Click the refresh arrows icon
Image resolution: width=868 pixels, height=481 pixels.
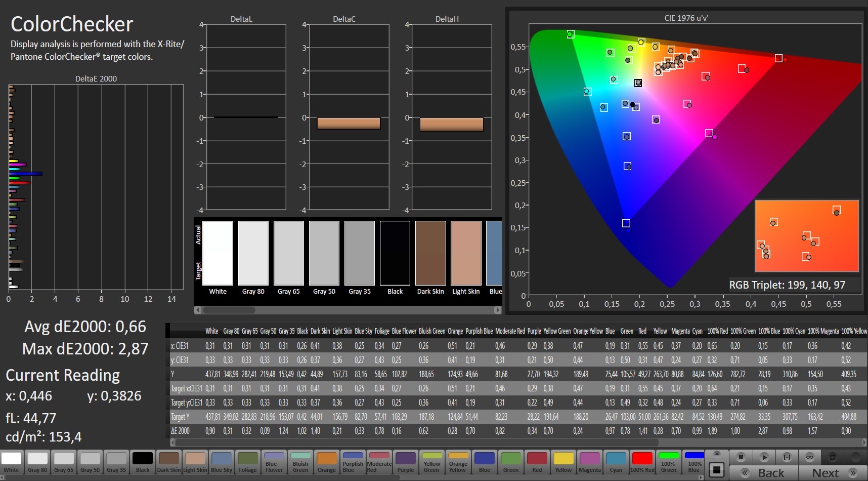pyautogui.click(x=832, y=457)
